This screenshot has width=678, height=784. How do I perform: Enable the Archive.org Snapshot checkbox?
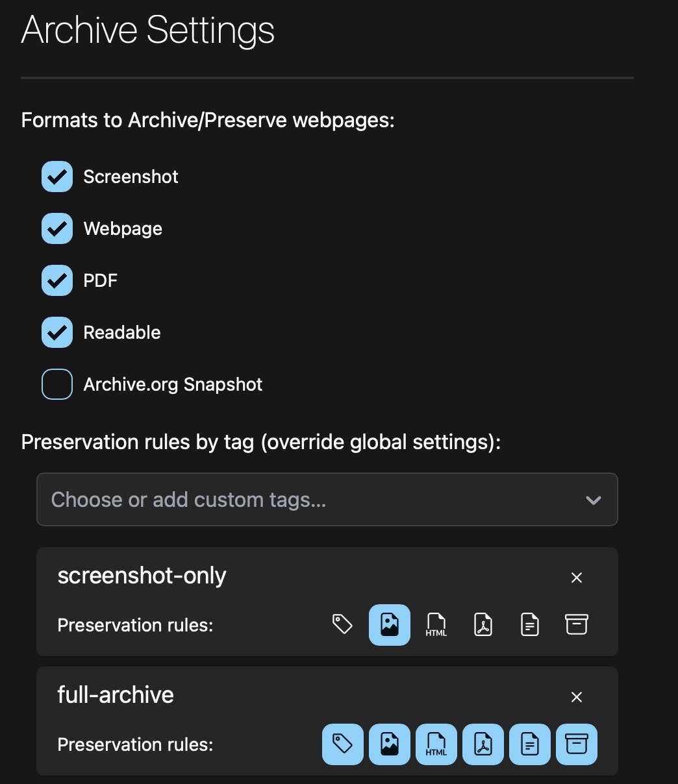click(x=56, y=384)
